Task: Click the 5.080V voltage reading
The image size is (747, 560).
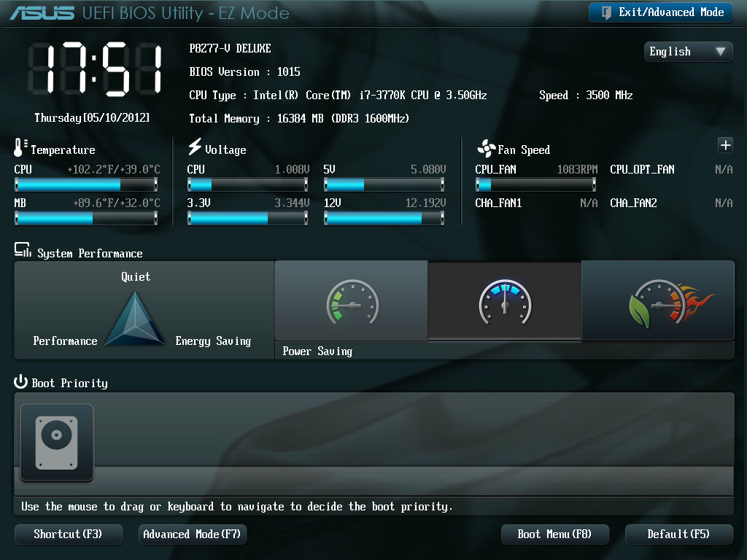Action: [x=428, y=169]
